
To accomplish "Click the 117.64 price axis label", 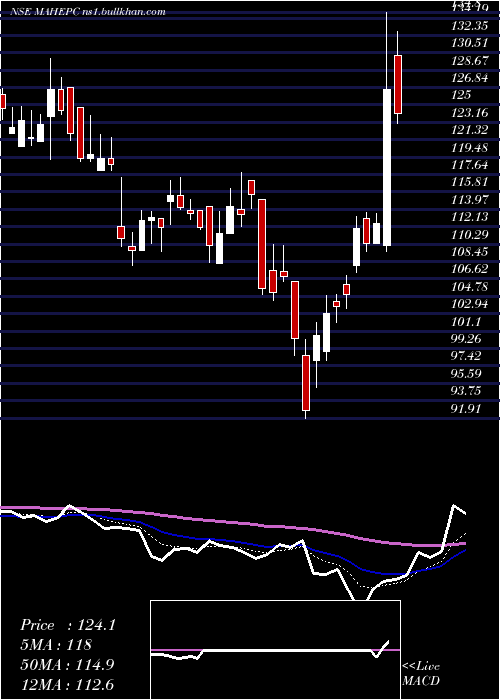I will [x=469, y=165].
